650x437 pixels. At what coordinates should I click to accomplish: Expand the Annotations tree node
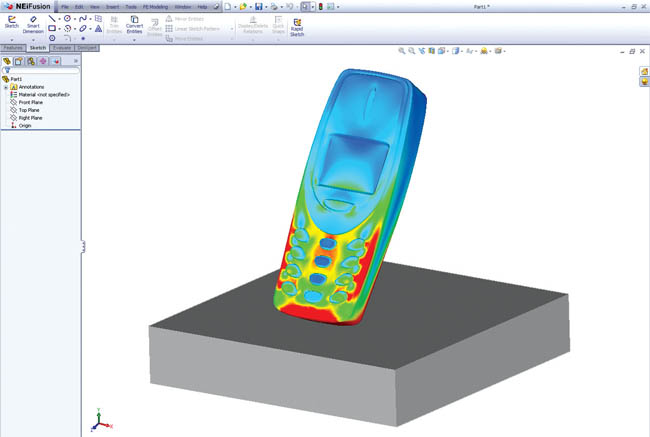click(x=6, y=87)
